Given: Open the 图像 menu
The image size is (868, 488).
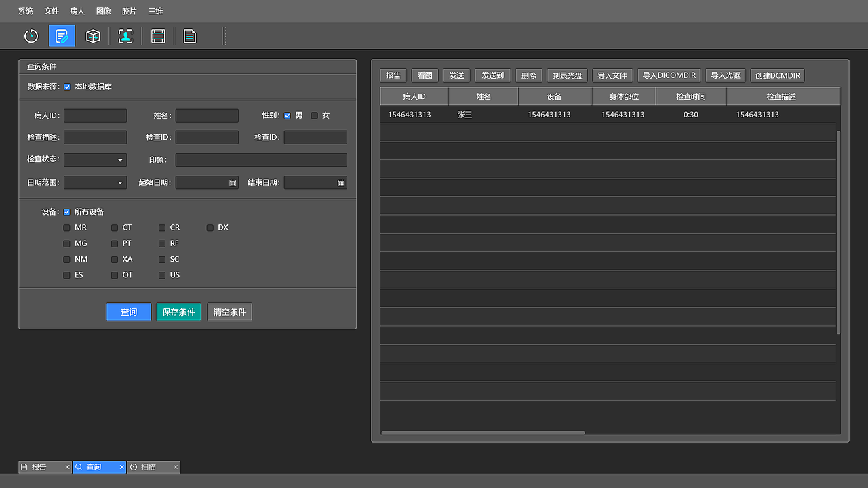Looking at the screenshot, I should point(103,11).
